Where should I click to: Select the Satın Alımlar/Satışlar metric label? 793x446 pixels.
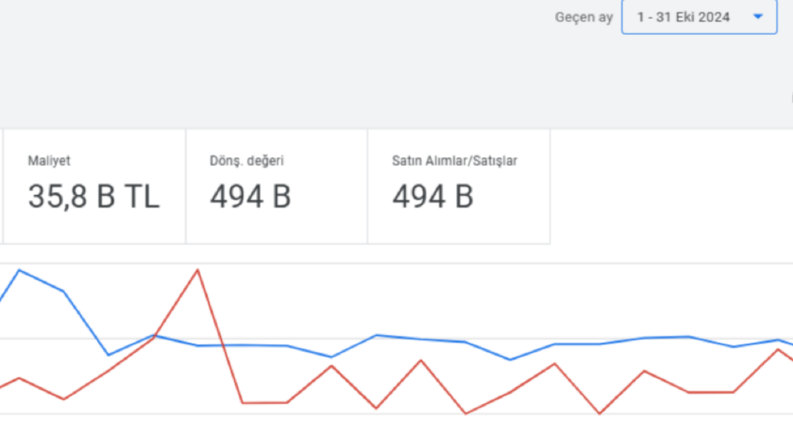pos(454,161)
